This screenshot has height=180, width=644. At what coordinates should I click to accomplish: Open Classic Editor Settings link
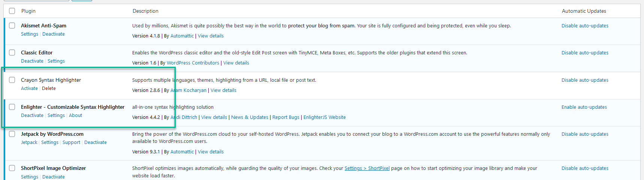[56, 61]
